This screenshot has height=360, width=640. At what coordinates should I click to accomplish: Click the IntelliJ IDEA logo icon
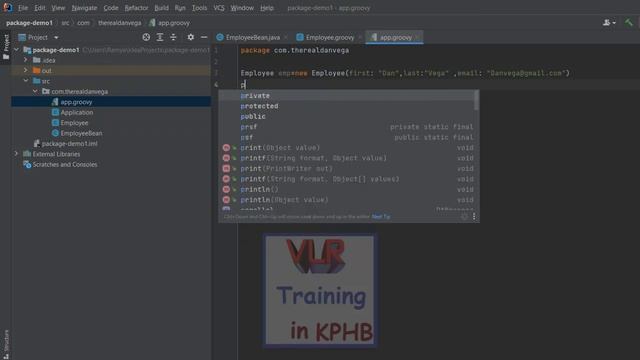[x=7, y=7]
